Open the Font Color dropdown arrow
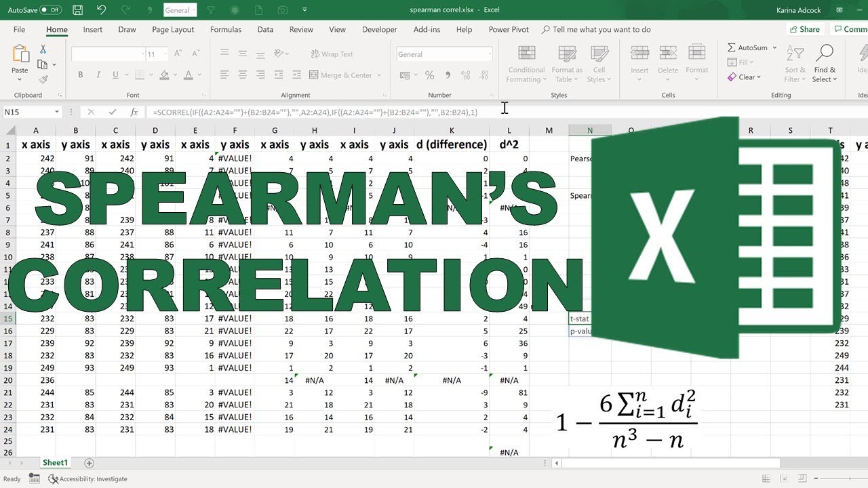Screen dimensions: 868x488 199,75
